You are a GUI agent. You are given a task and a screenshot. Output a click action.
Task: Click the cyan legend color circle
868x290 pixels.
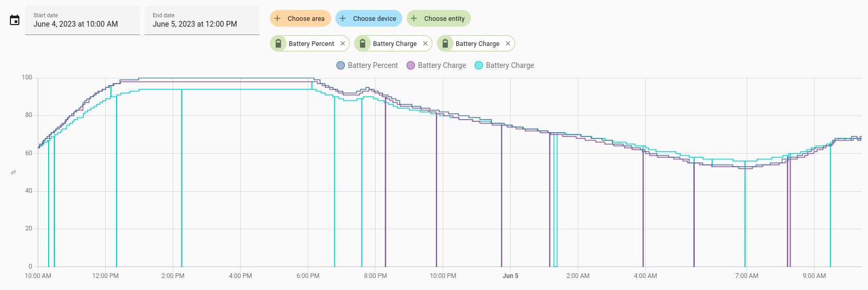coord(479,65)
